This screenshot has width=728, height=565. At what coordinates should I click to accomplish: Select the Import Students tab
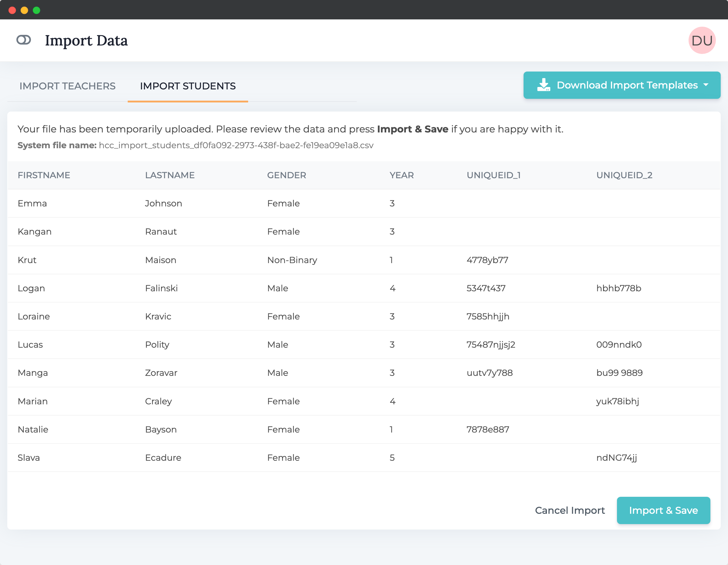coord(188,86)
